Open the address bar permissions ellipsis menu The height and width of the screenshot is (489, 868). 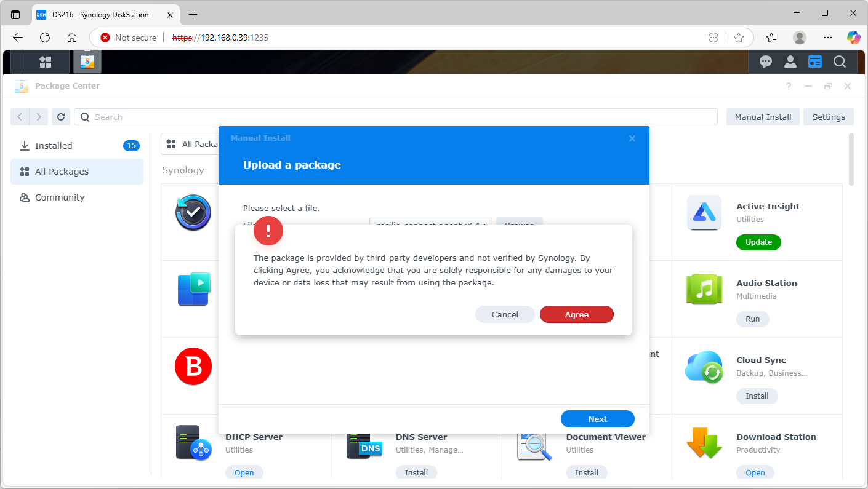[x=713, y=38]
